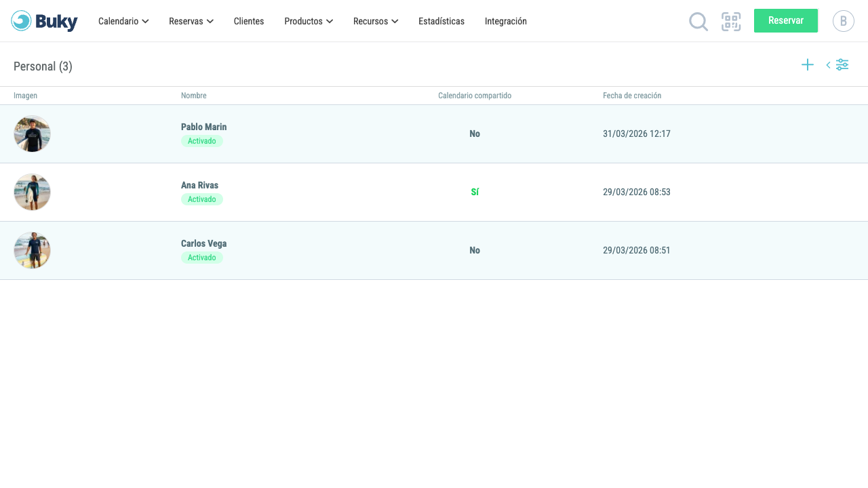This screenshot has width=868, height=488.
Task: Collapse panel with left chevron arrow
Action: point(828,65)
